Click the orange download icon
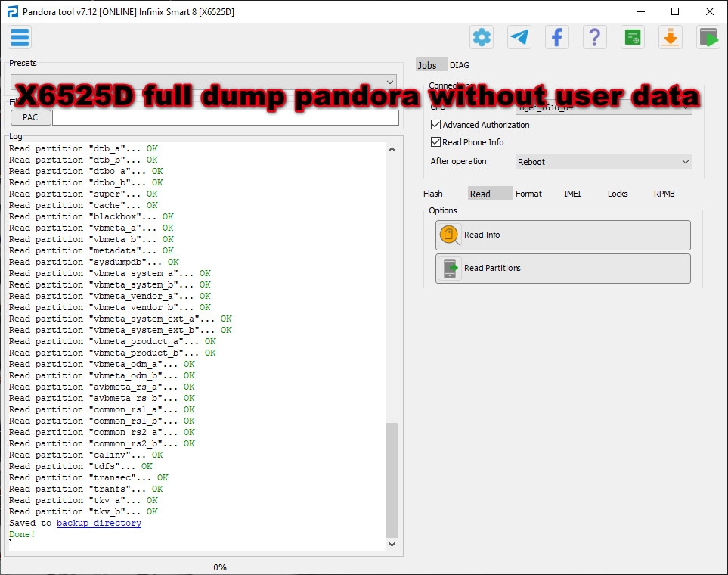Viewport: 728px width, 575px height. 671,37
